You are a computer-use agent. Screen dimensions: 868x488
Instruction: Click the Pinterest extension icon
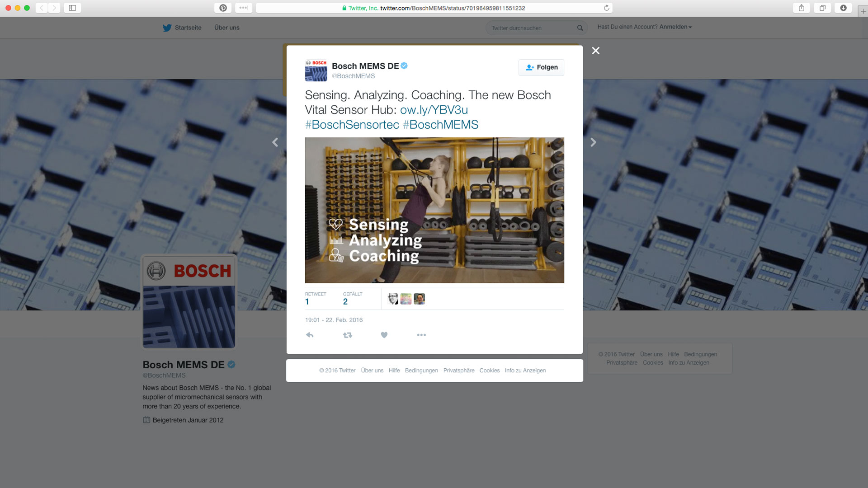click(223, 8)
